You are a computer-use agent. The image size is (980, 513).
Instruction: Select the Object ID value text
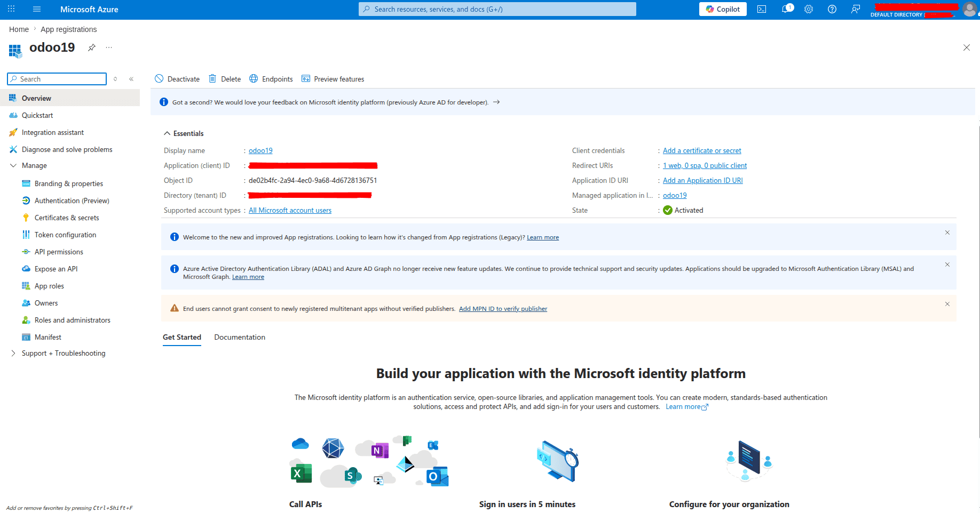click(313, 180)
